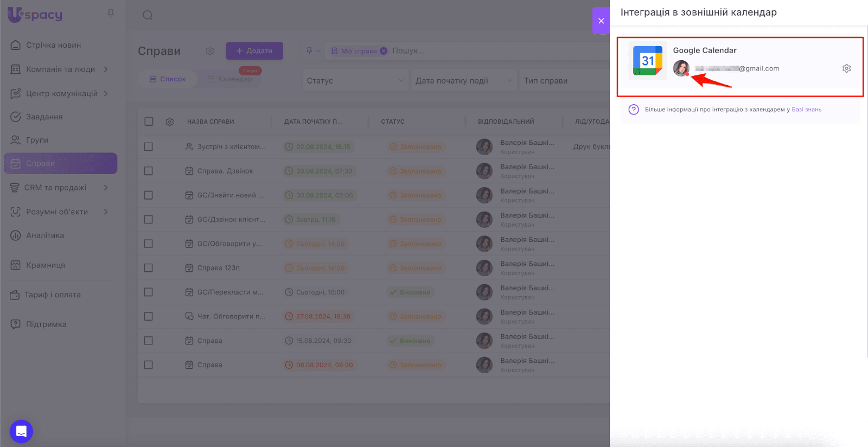The height and width of the screenshot is (447, 868).
Task: Click the Пошук search input field
Action: (488, 51)
